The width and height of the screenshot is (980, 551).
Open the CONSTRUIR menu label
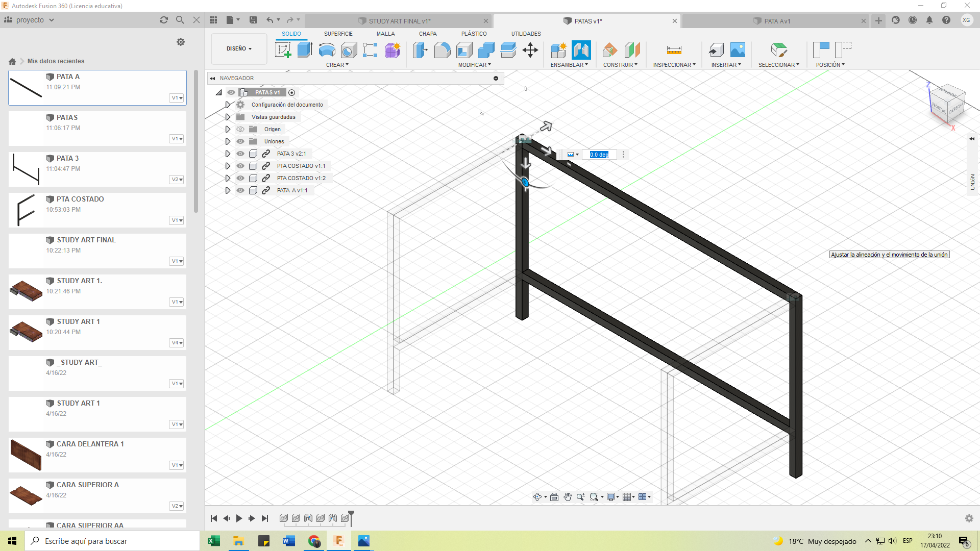[620, 65]
